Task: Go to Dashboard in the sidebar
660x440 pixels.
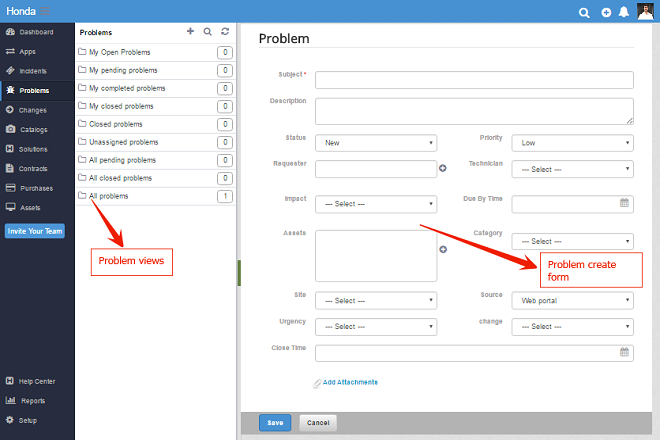Action: tap(37, 32)
